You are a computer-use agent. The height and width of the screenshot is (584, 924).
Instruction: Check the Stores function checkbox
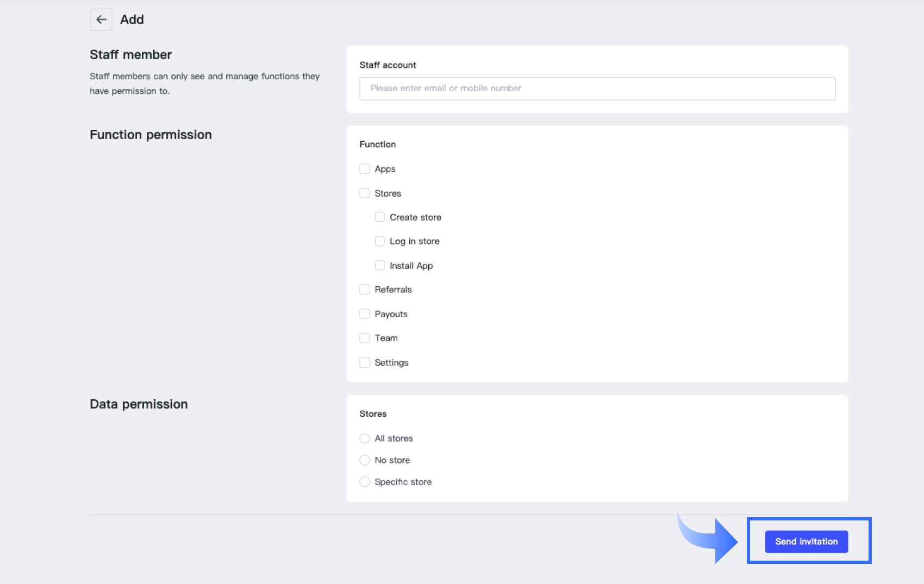tap(365, 193)
